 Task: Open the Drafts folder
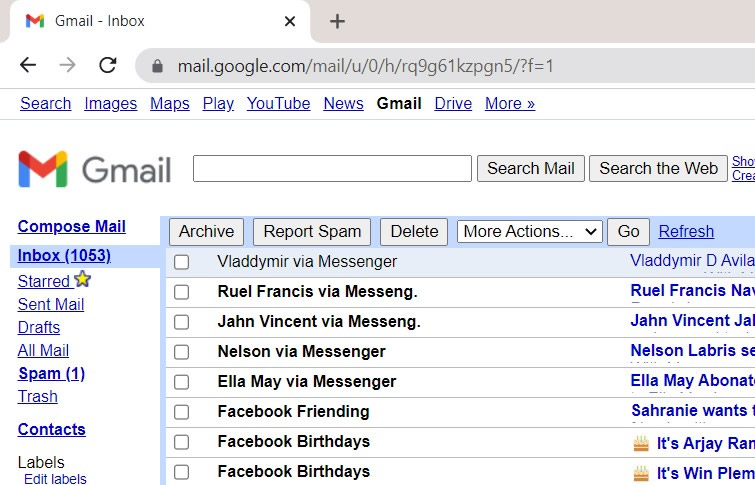pos(39,328)
